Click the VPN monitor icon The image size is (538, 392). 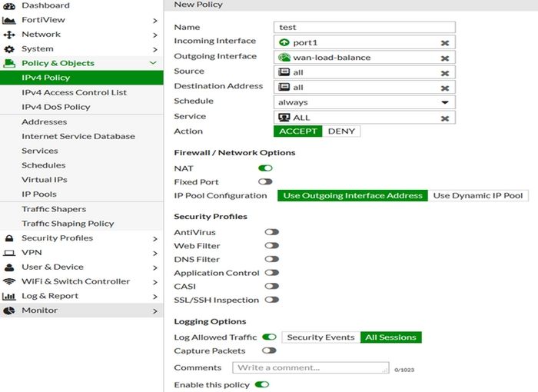tap(9, 253)
